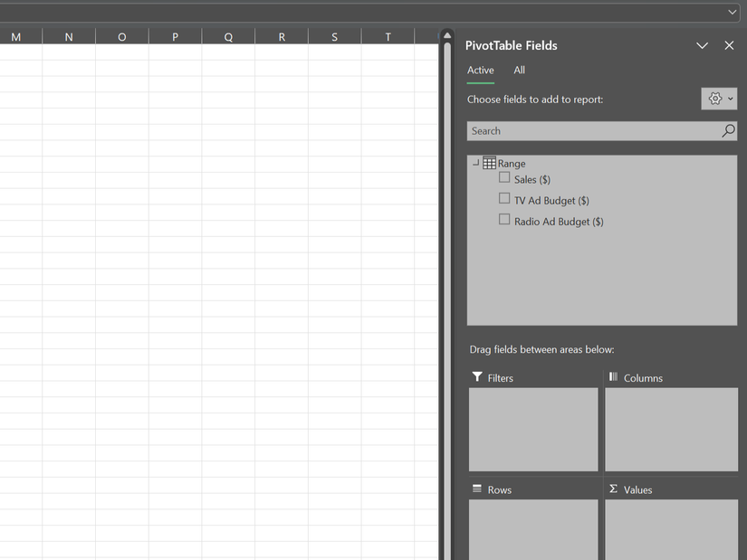Click the Filters funnel icon
This screenshot has height=560, width=747.
point(475,376)
